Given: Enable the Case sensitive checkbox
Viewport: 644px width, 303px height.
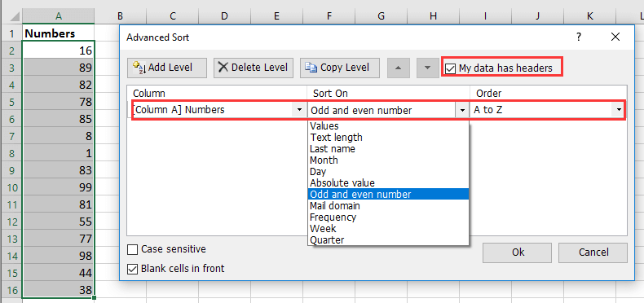Looking at the screenshot, I should 132,249.
